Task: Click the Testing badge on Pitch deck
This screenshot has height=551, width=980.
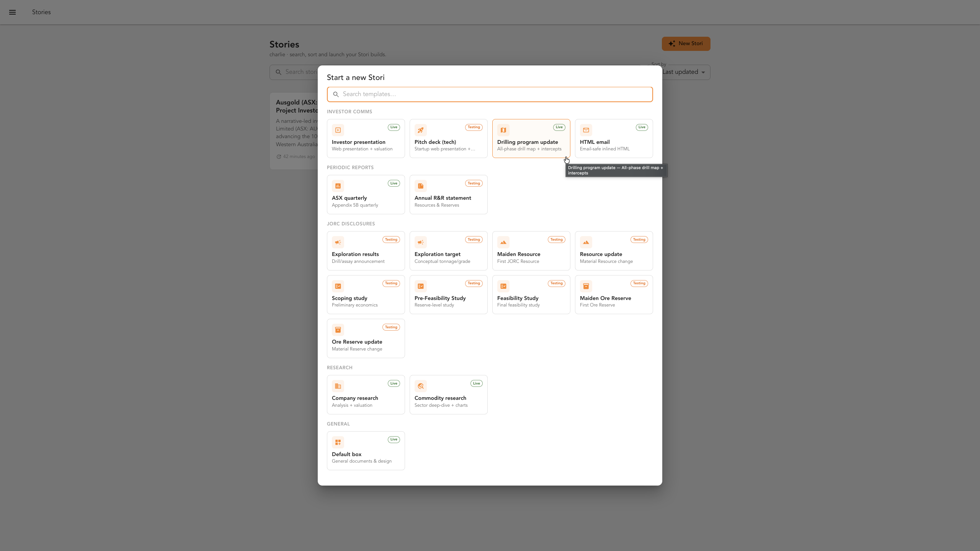Action: pos(474,127)
